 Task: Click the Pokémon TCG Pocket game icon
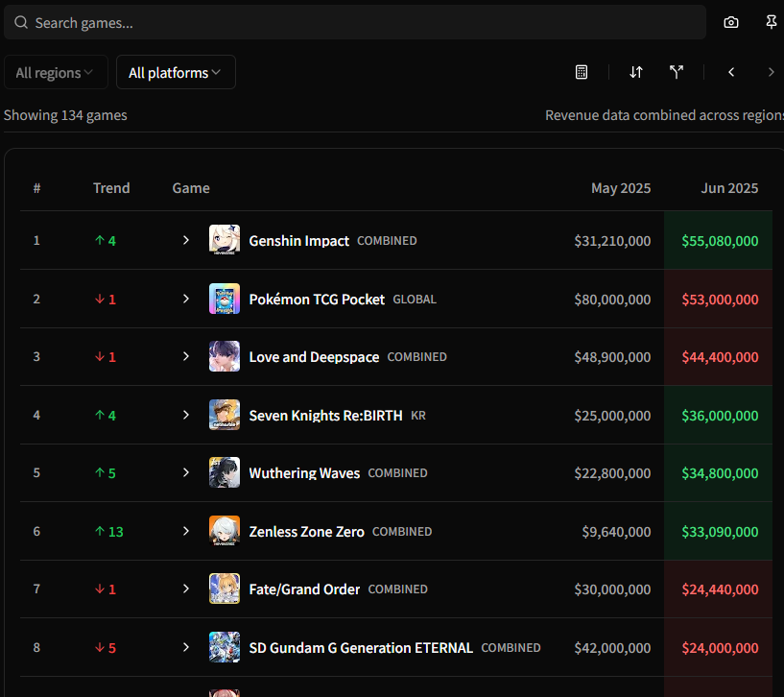click(224, 299)
